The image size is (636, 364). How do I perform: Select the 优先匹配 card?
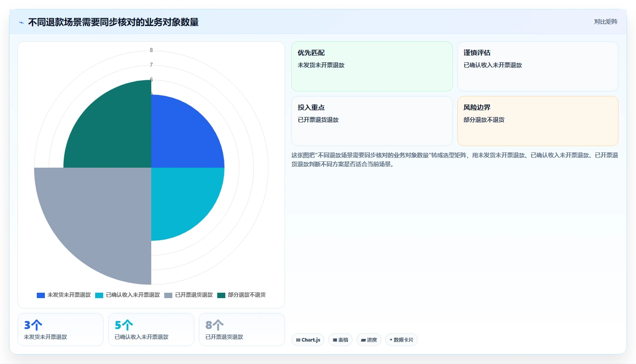tap(372, 66)
